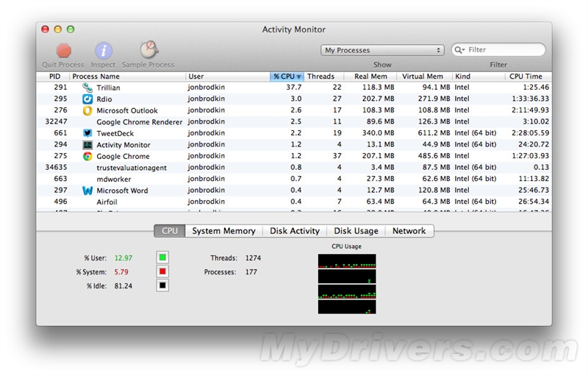Select the trustevaluationagent process row

[x=294, y=167]
